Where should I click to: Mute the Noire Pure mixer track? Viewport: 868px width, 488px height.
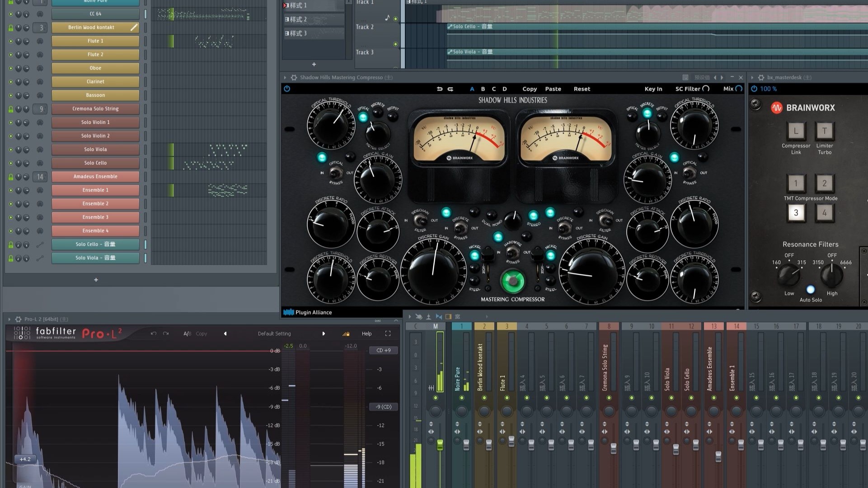(462, 398)
